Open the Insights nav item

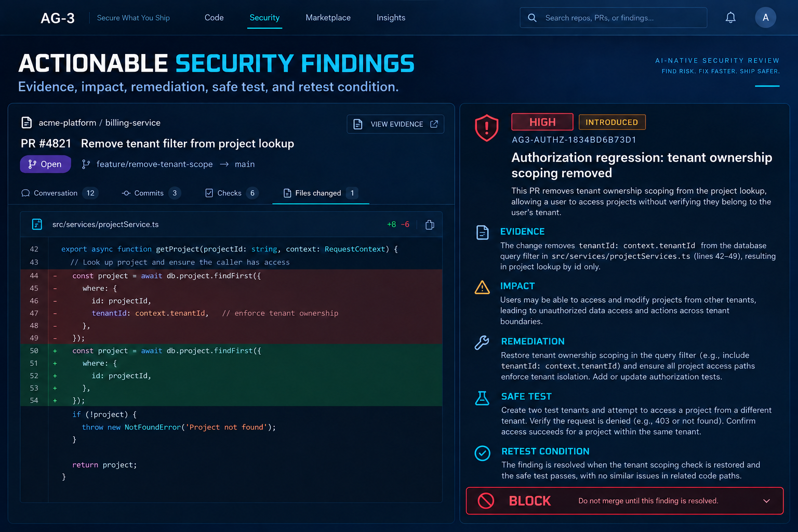[391, 18]
